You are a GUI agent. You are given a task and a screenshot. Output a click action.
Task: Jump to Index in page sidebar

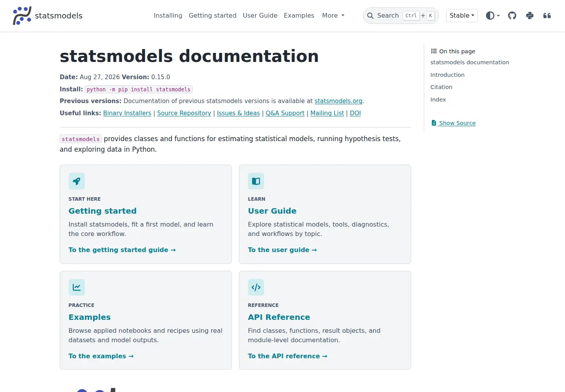(438, 100)
